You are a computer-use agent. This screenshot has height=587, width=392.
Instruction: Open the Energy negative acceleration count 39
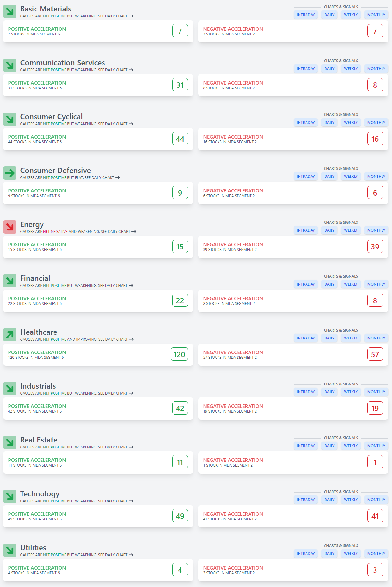click(x=375, y=247)
